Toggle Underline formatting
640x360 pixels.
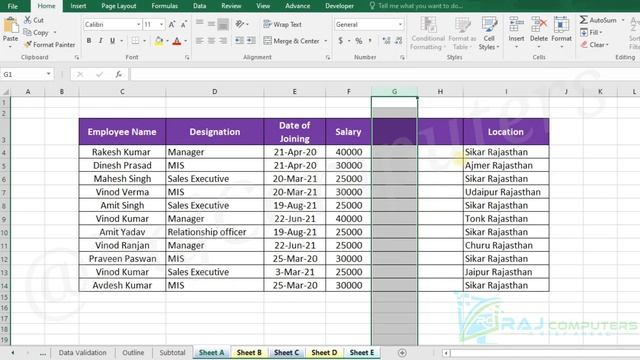(x=112, y=41)
